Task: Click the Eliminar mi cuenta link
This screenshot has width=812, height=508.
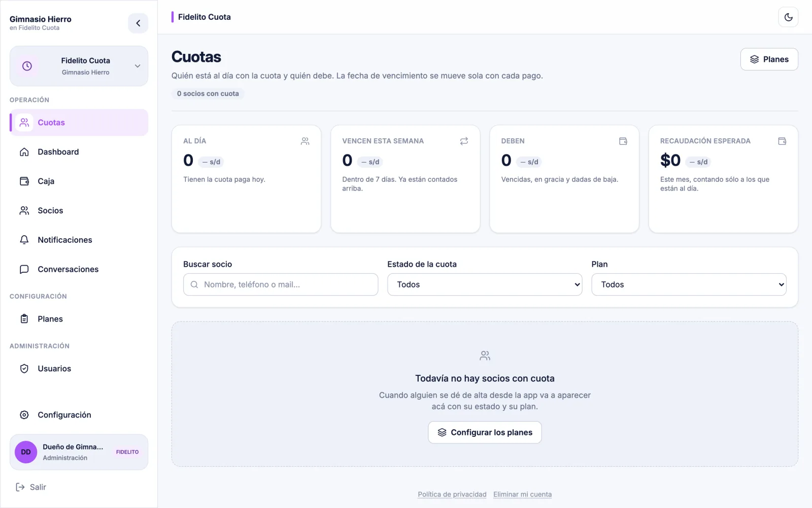Action: coord(522,494)
